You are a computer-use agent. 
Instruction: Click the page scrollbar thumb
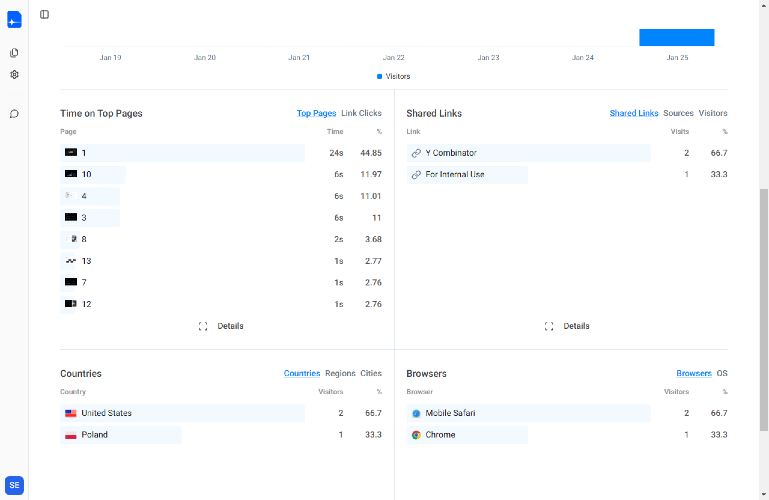[x=764, y=310]
